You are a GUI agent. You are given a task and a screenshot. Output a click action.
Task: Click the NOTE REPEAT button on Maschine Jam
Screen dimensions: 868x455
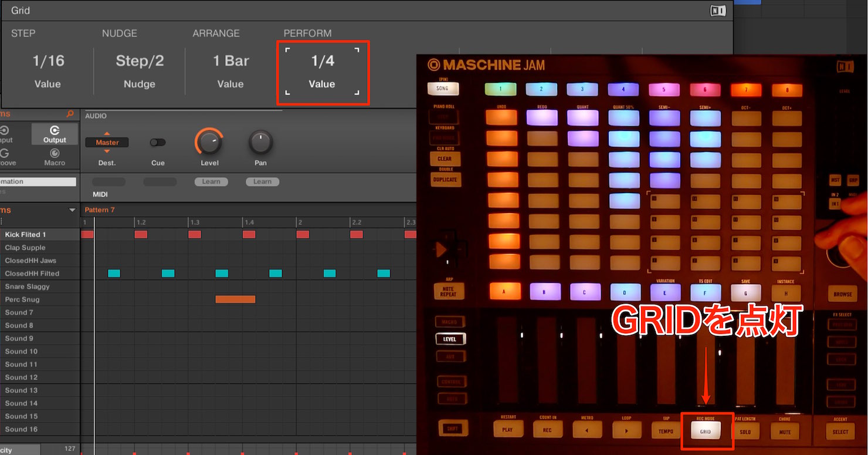(448, 291)
